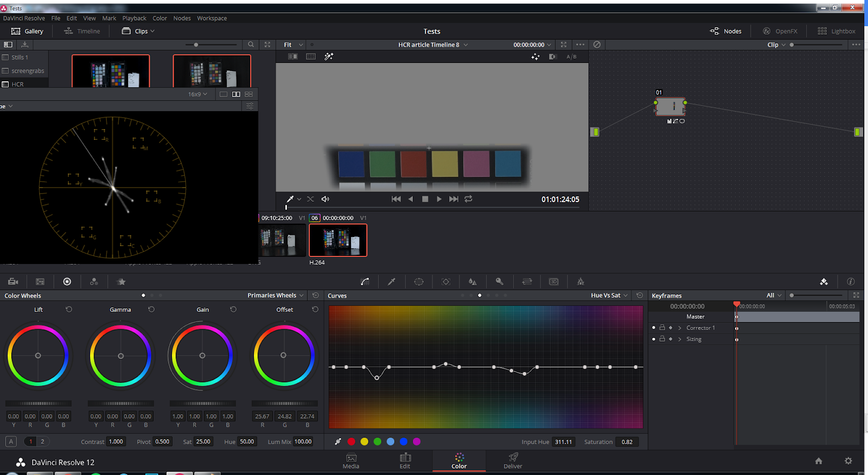Switch to the Deliver page
Screen dimensions: 868x475
tap(513, 460)
